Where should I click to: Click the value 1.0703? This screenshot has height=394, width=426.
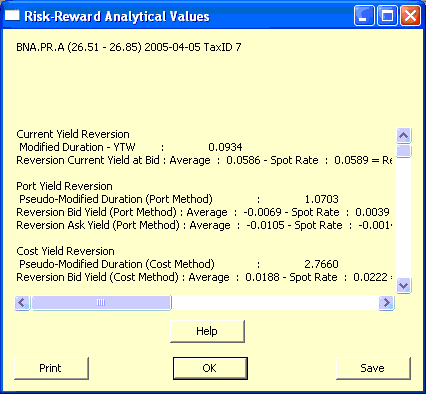pyautogui.click(x=322, y=199)
